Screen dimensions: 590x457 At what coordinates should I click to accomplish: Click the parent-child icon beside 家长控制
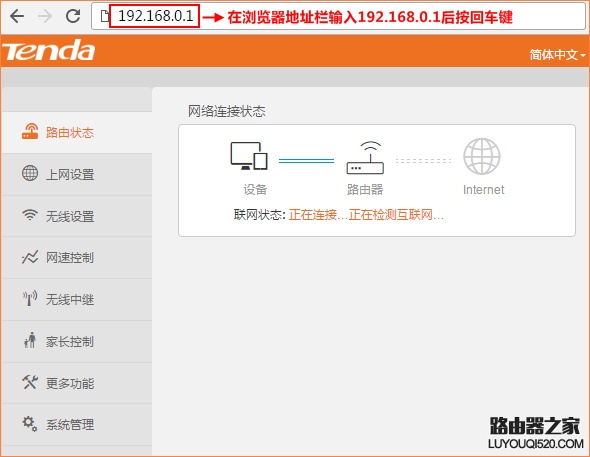(x=30, y=340)
